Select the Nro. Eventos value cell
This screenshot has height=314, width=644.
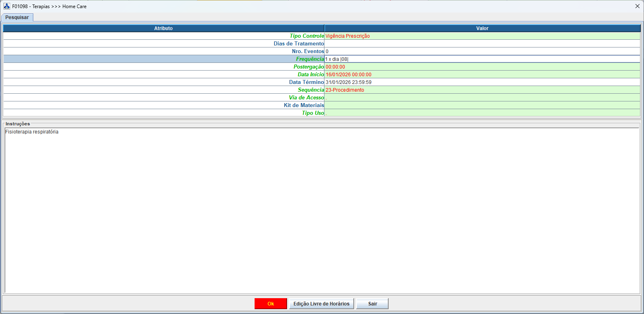point(482,52)
